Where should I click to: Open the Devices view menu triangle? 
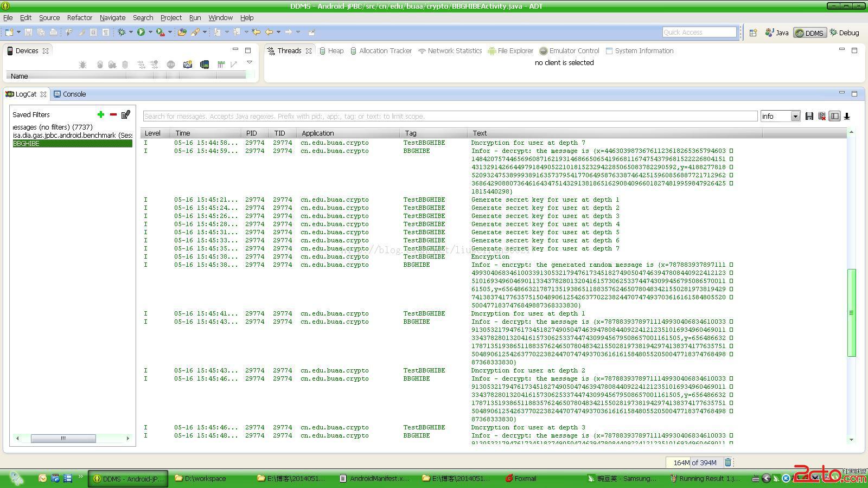[x=250, y=62]
